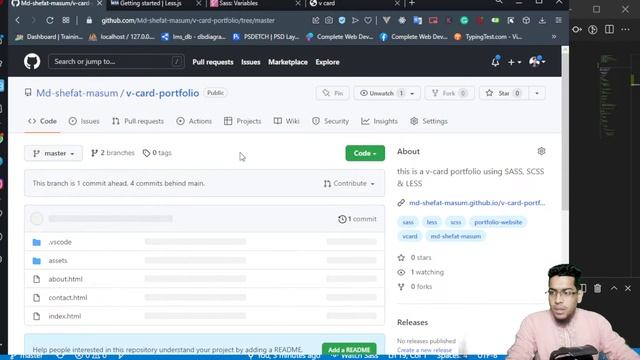Screen dimensions: 640x360
Task: Expand the Star lists dropdown arrow
Action: coord(537,93)
